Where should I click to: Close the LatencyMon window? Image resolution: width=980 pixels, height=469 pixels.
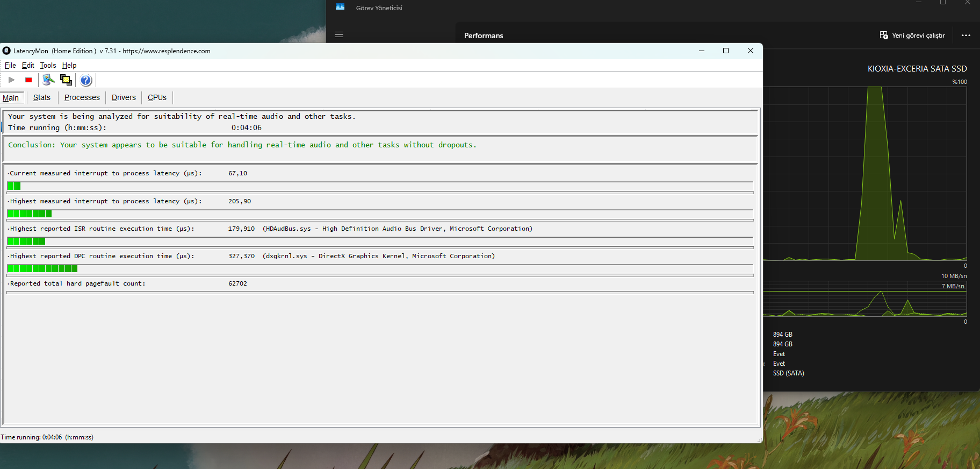pos(751,51)
